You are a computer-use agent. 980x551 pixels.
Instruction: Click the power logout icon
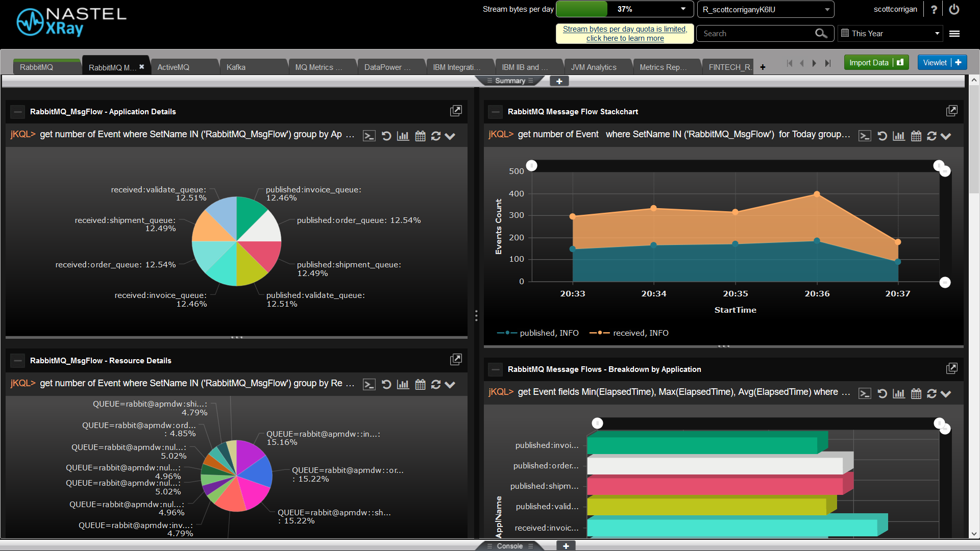954,9
